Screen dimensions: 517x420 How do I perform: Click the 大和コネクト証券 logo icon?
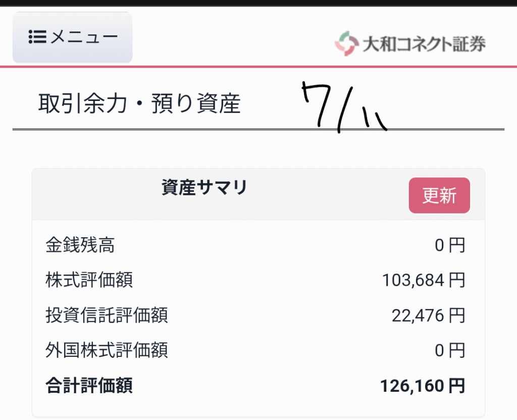(x=346, y=43)
